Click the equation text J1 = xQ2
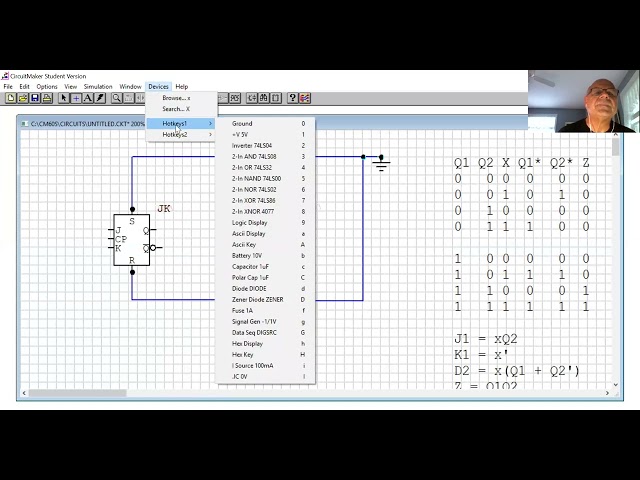640x480 pixels. click(x=486, y=339)
